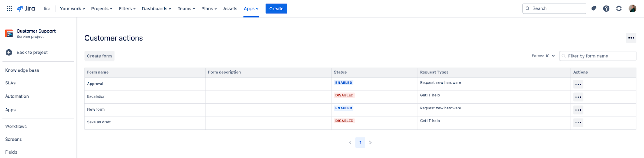This screenshot has height=158, width=644.
Task: Click ENABLED status of Approval row
Action: pyautogui.click(x=344, y=82)
